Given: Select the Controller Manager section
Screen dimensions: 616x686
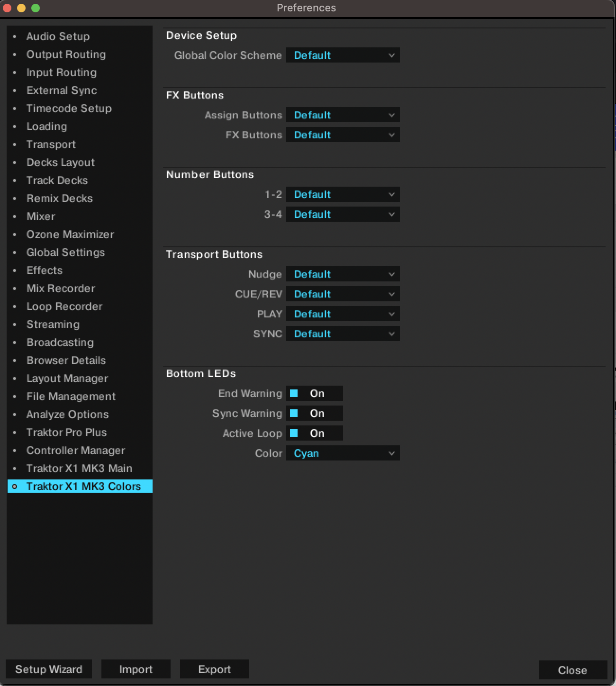Looking at the screenshot, I should coord(76,450).
